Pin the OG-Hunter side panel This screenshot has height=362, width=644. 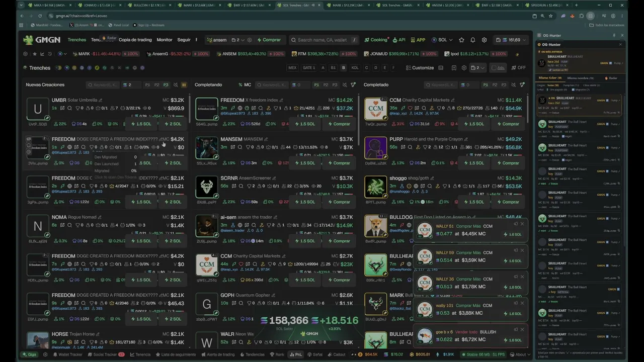pyautogui.click(x=614, y=36)
